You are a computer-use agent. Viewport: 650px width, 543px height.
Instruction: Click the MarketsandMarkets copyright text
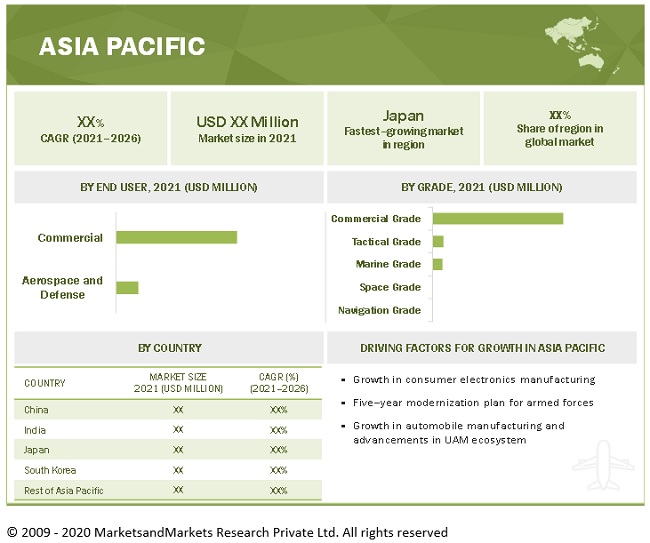(x=227, y=532)
